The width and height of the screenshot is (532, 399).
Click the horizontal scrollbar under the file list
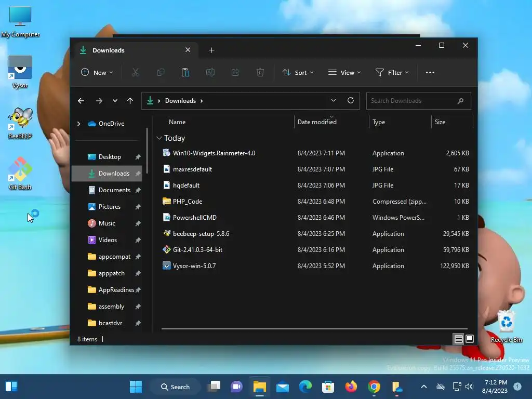click(314, 328)
